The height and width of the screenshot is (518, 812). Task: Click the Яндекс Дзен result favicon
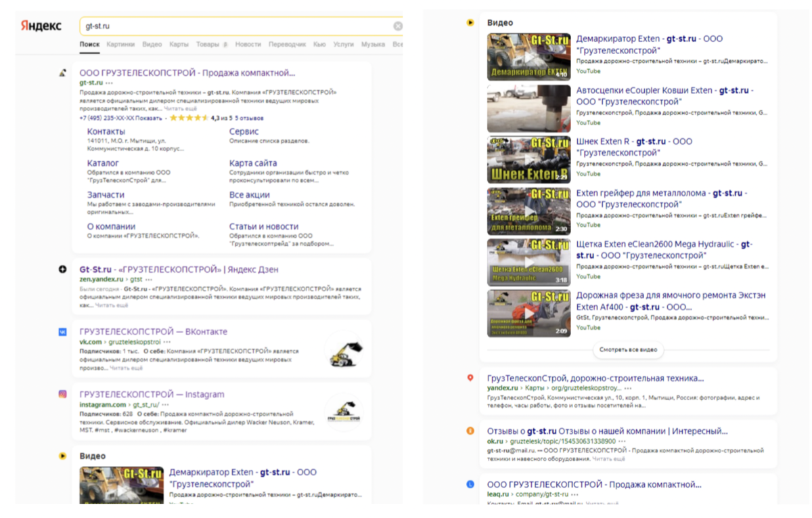pos(63,269)
